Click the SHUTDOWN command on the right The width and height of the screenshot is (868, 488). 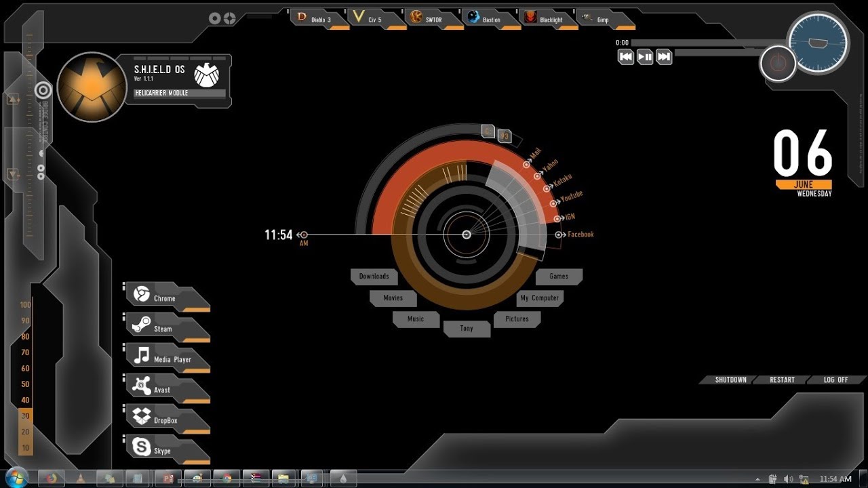(731, 380)
